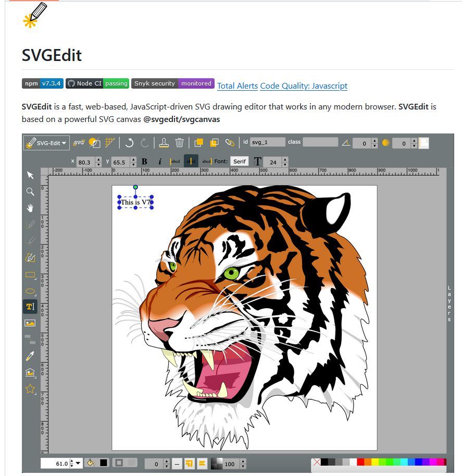This screenshot has height=476, width=462.
Task: Click the font size field 24
Action: click(273, 162)
